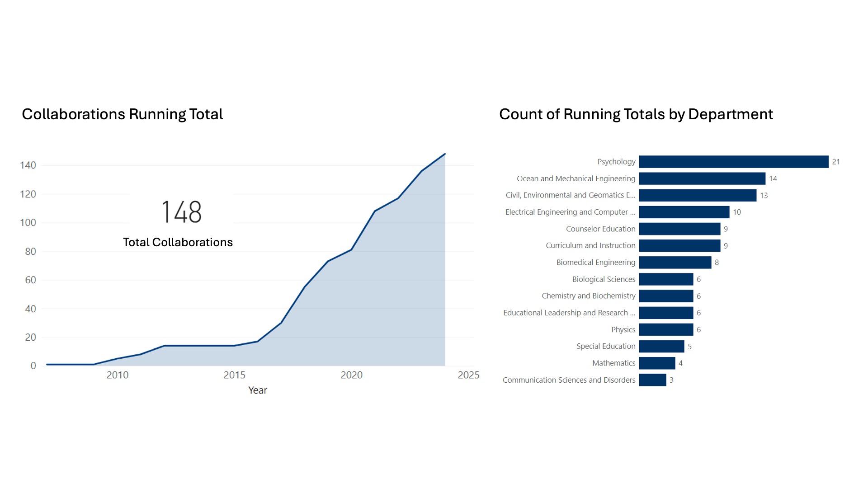Click the Chemistry and Biochemistry bar
Viewport: 868px width, 488px height.
click(x=666, y=296)
